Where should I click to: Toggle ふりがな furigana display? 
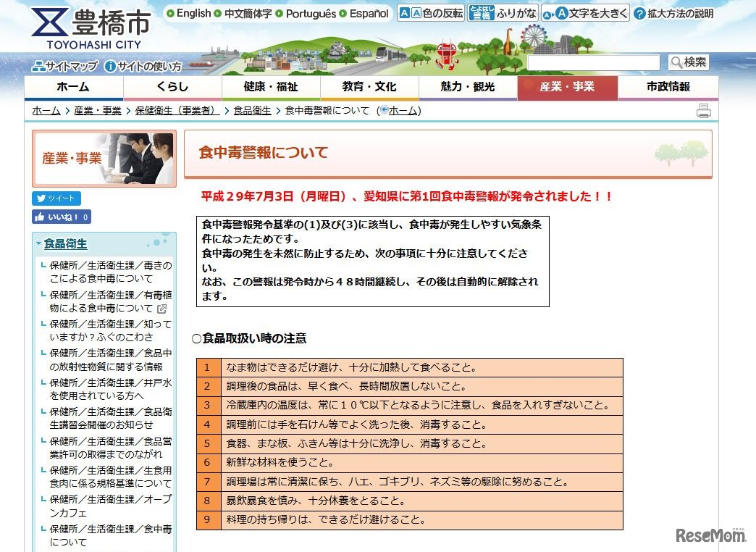tap(502, 13)
